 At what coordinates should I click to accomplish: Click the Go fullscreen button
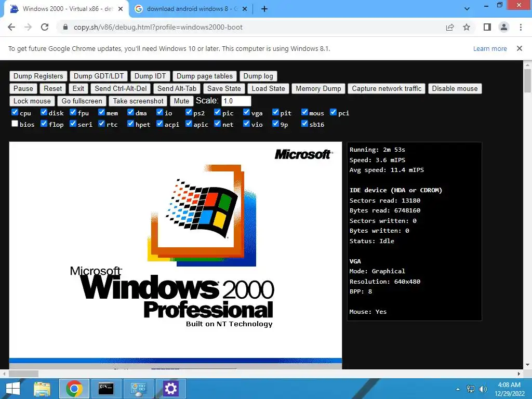(x=82, y=101)
